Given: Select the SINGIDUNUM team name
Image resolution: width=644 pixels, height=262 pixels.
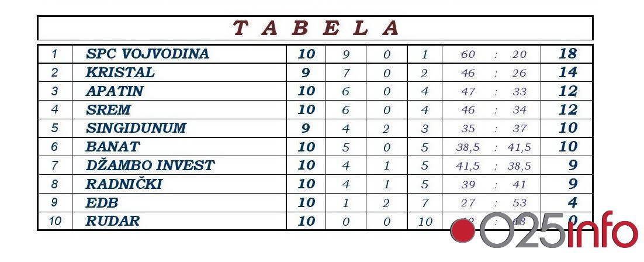Looking at the screenshot, I should click(136, 128).
